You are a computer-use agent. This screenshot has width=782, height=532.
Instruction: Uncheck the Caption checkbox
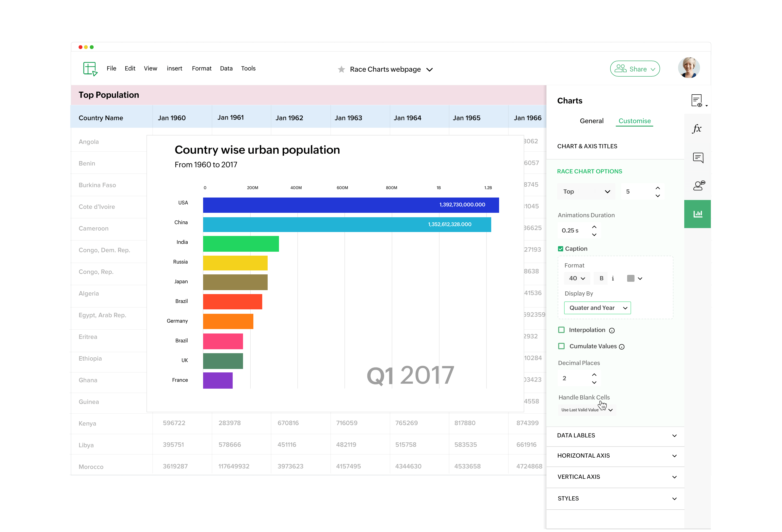pos(561,248)
